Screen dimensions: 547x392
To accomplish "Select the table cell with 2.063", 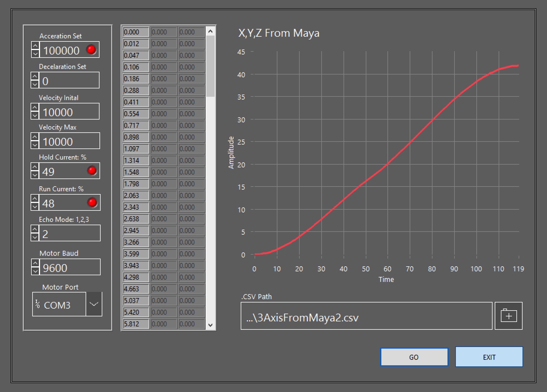I will click(136, 195).
